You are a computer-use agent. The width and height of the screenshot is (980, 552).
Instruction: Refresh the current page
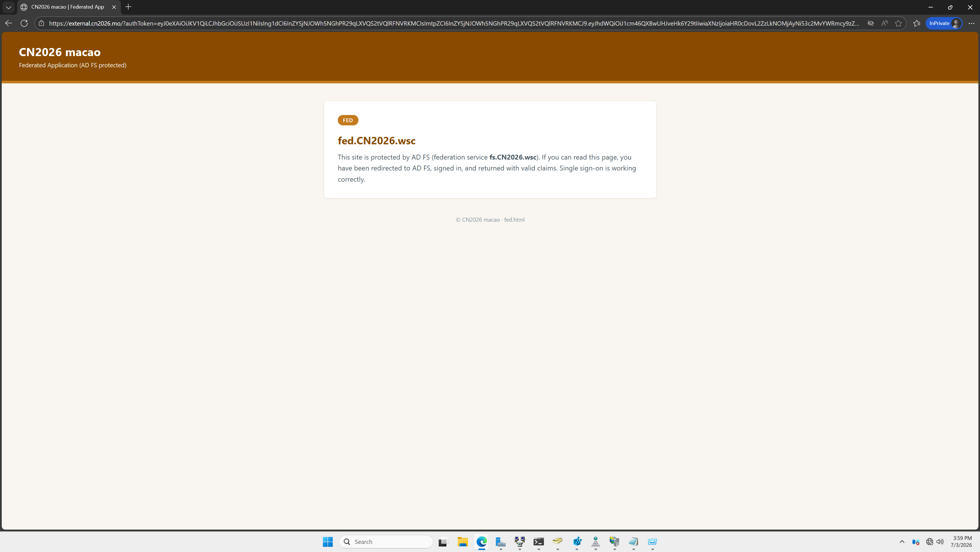pos(24,23)
